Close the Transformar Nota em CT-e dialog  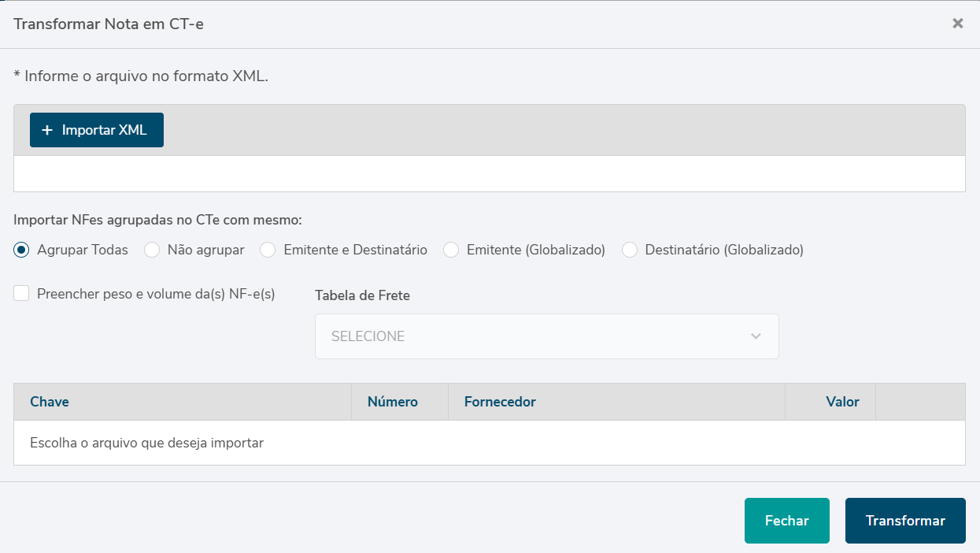click(x=958, y=24)
